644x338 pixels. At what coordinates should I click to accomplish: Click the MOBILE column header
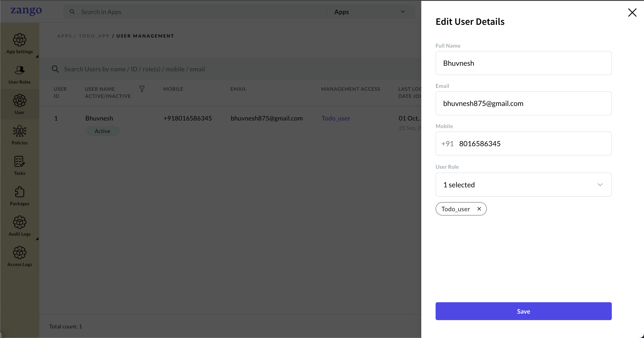pyautogui.click(x=173, y=89)
